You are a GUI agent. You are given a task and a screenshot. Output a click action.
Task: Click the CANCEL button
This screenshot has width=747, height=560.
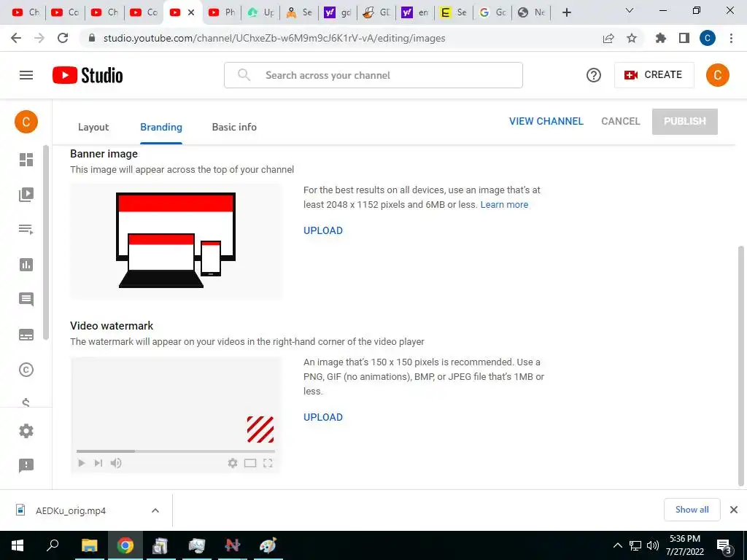[x=620, y=122]
